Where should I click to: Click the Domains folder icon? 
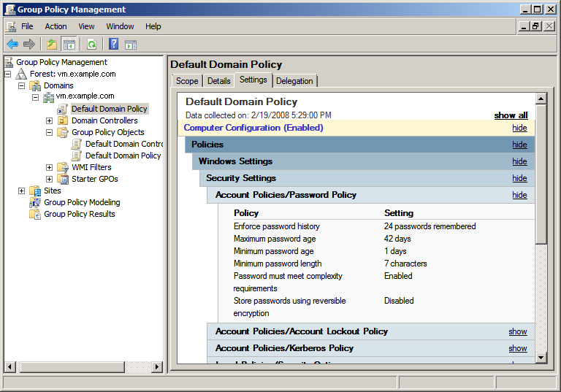pos(35,86)
